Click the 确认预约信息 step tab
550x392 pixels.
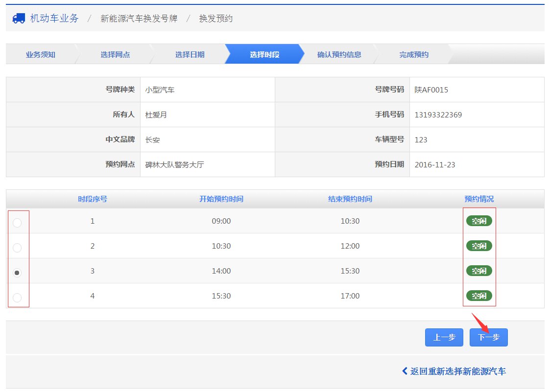[x=339, y=54]
